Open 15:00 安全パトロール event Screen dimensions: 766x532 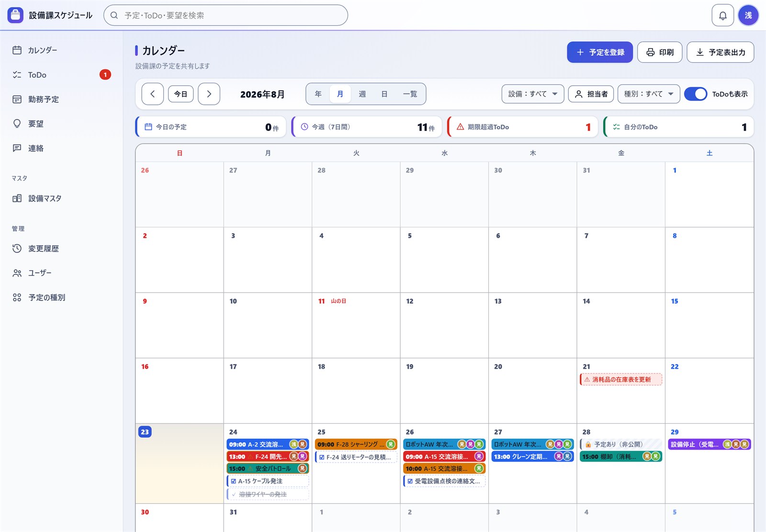[268, 468]
